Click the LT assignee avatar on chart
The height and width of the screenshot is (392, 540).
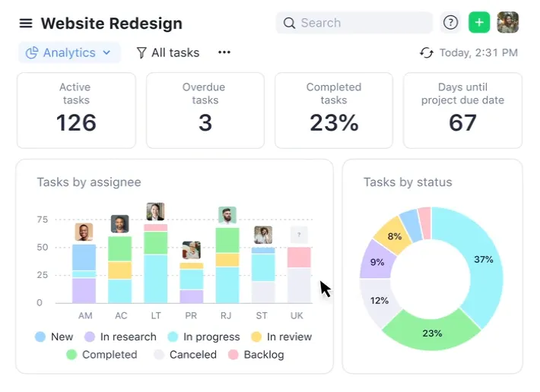[x=155, y=211]
